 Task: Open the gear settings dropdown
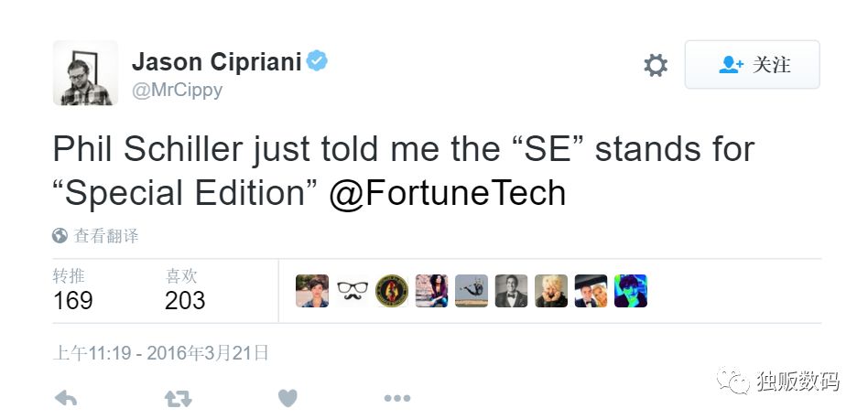[x=656, y=65]
